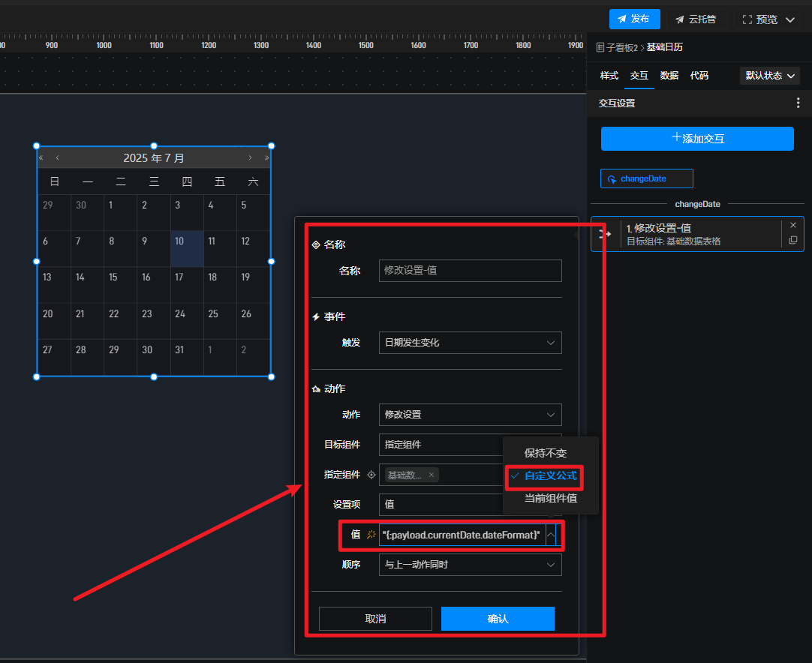Select 当前组件值 from the popup menu
812x663 pixels.
coord(550,498)
